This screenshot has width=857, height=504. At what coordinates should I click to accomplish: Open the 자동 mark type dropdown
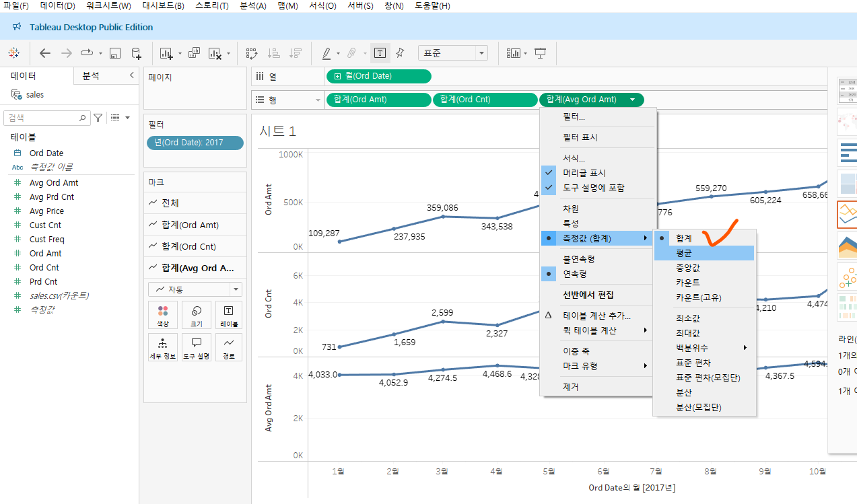pos(195,289)
